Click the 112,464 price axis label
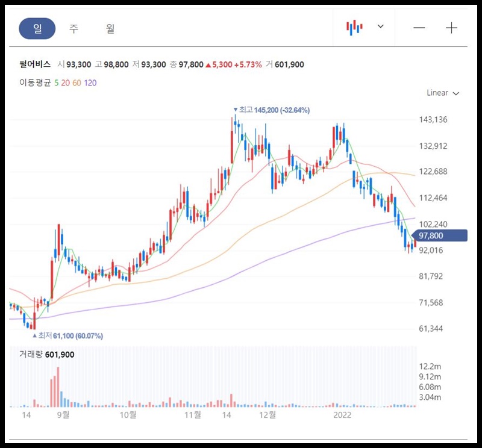Viewport: 482px width, 448px height. click(x=433, y=198)
